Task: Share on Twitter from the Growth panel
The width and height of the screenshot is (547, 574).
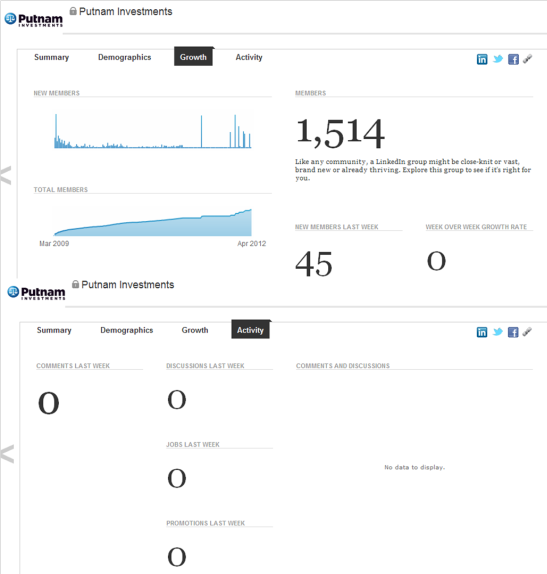Action: (498, 59)
